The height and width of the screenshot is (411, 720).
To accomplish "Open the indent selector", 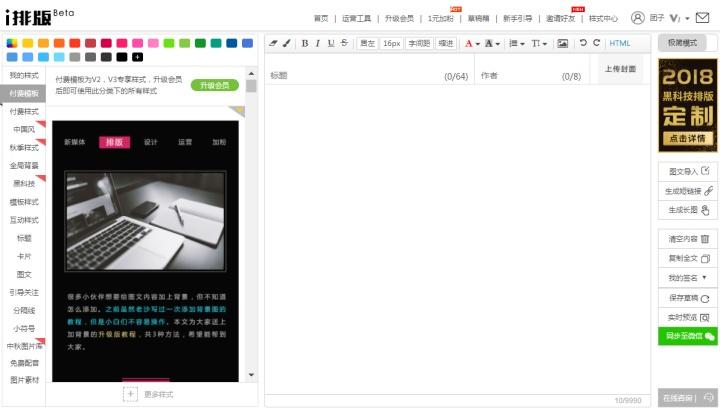I will pos(446,43).
